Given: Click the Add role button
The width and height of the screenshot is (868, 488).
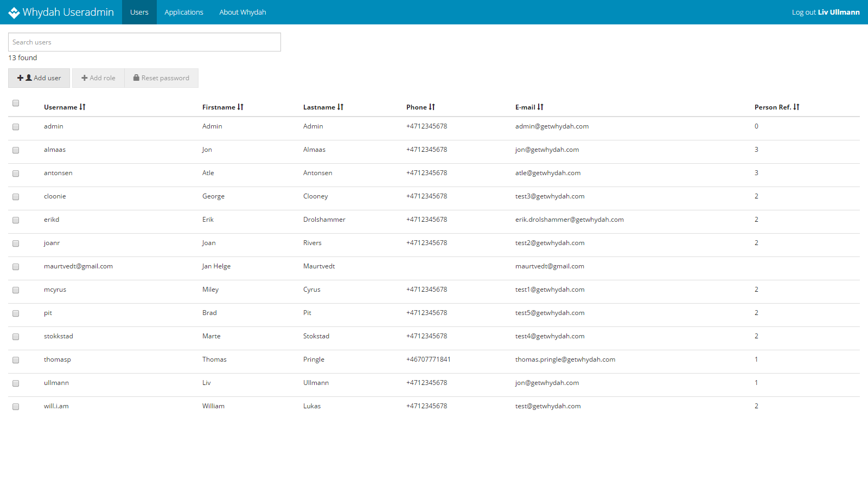Looking at the screenshot, I should 98,78.
